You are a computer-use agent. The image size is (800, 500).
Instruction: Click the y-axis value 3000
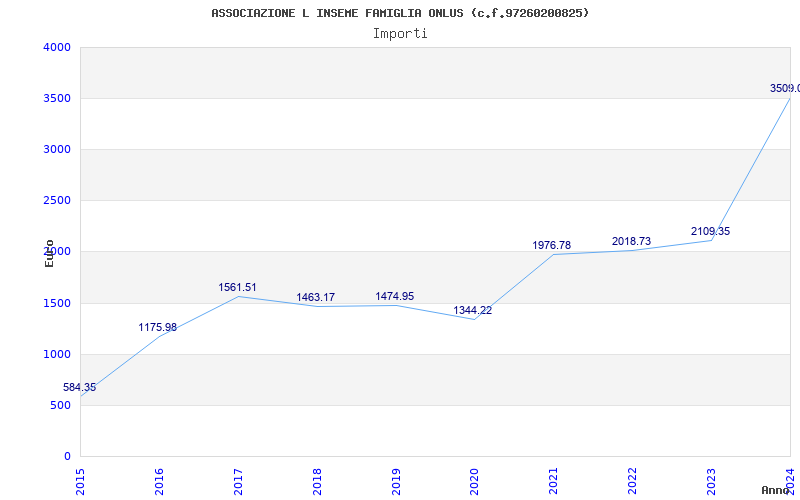(x=57, y=149)
